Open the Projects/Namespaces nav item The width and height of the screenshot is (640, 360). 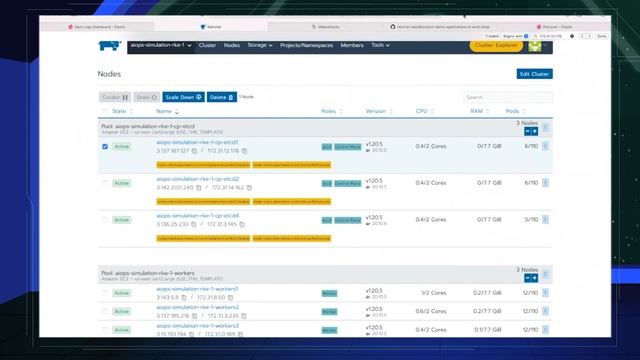click(x=306, y=45)
